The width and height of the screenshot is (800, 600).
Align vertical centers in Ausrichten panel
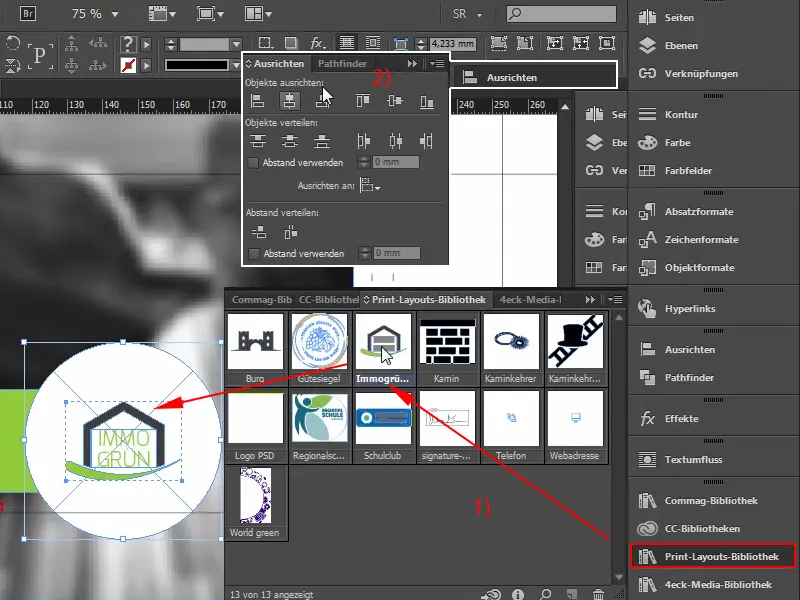pyautogui.click(x=395, y=101)
